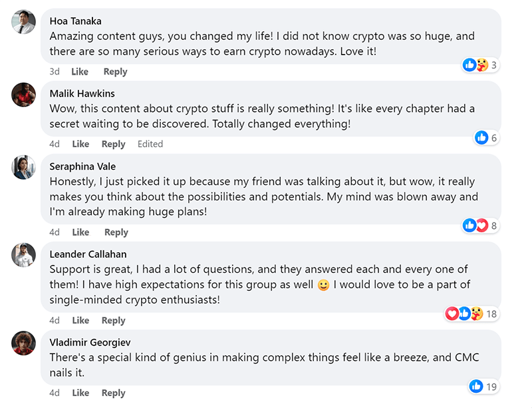532x410 pixels.
Task: Show the 18 reactions on Leander's comment
Action: [x=471, y=313]
